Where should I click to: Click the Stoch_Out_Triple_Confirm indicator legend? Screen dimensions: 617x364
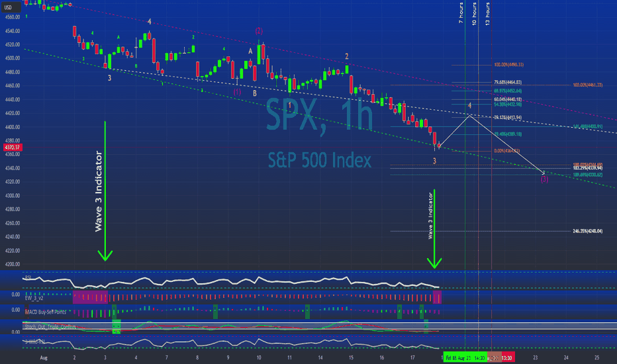[50, 327]
